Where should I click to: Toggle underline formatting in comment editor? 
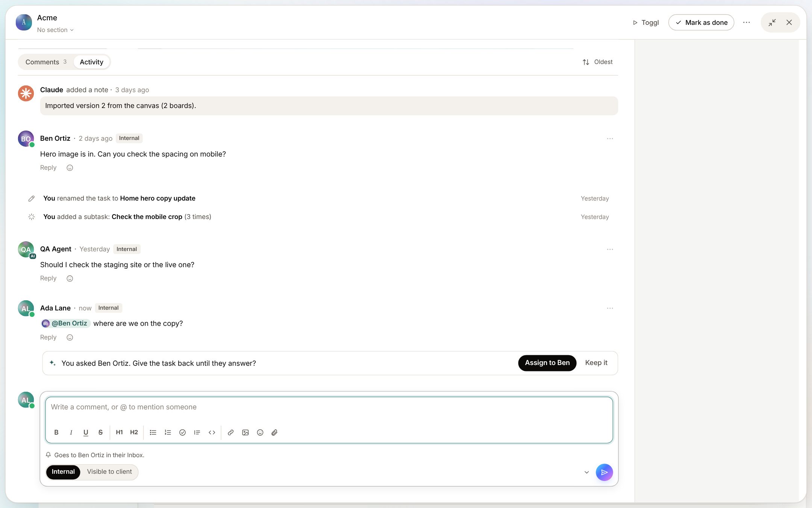click(86, 432)
